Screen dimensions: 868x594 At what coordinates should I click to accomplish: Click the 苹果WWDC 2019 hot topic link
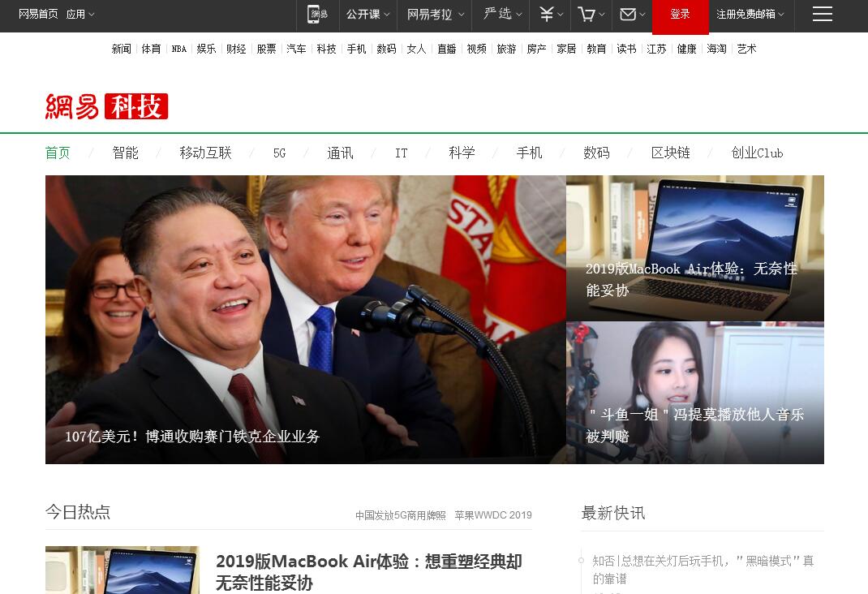click(493, 515)
